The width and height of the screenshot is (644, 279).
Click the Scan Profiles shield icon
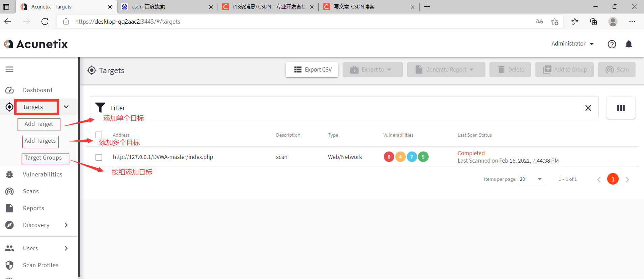(x=9, y=265)
